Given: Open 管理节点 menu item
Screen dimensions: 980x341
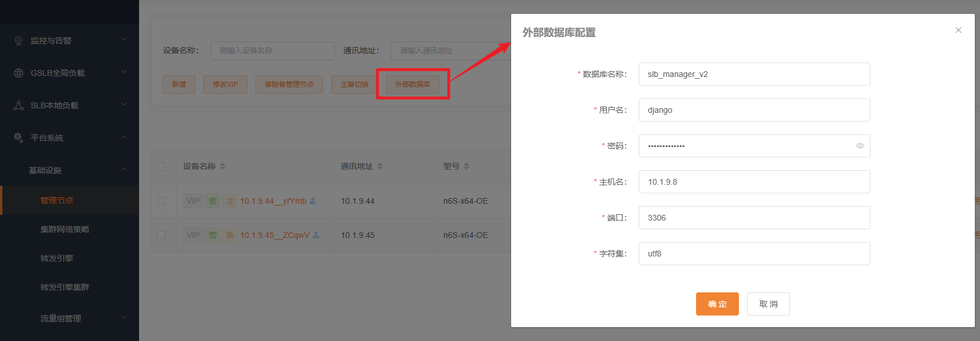Looking at the screenshot, I should 70,200.
